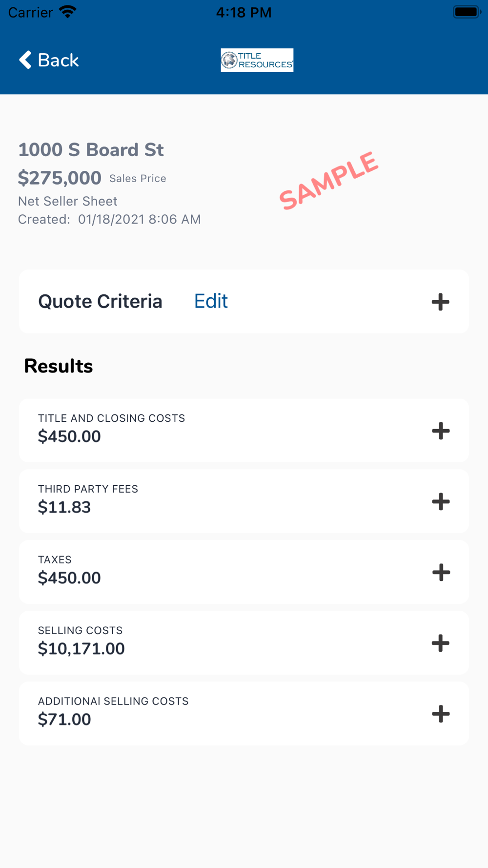The width and height of the screenshot is (488, 868).
Task: Expand Additional Selling Costs plus icon
Action: pyautogui.click(x=441, y=714)
